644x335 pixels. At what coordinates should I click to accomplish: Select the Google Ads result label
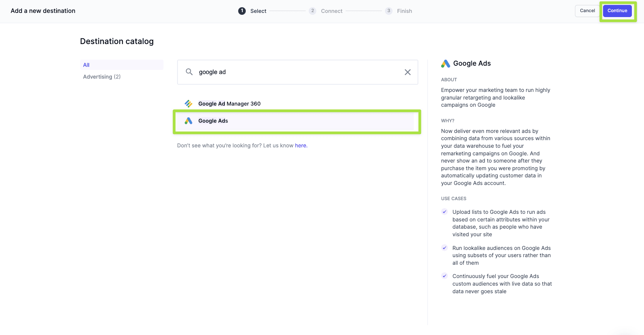[213, 121]
